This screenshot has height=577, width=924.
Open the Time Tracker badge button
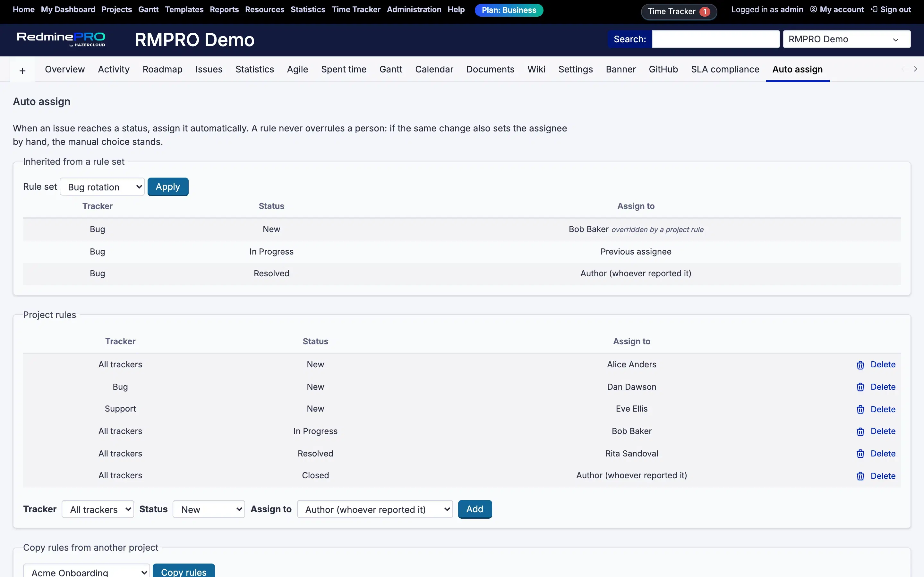coord(679,12)
